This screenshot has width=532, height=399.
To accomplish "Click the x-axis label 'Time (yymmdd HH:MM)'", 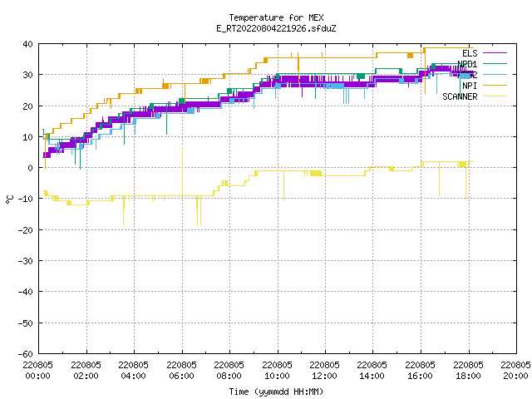I will (x=276, y=392).
